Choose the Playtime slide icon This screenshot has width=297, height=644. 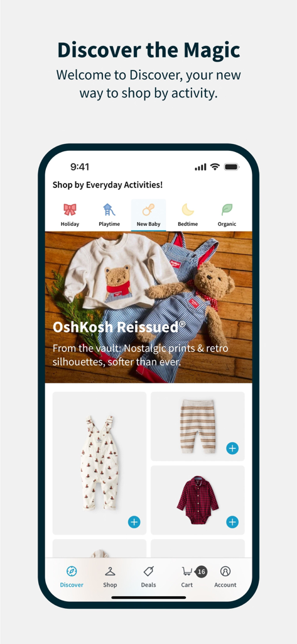coord(109,210)
